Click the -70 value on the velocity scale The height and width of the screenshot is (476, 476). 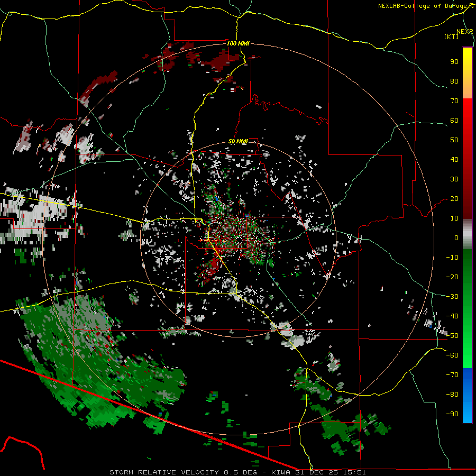coord(452,375)
